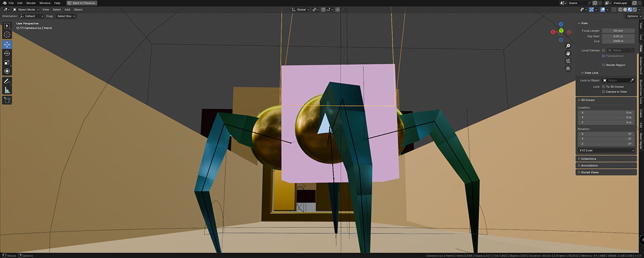
Task: Check Lock To 3D Cursor option
Action: (x=603, y=87)
